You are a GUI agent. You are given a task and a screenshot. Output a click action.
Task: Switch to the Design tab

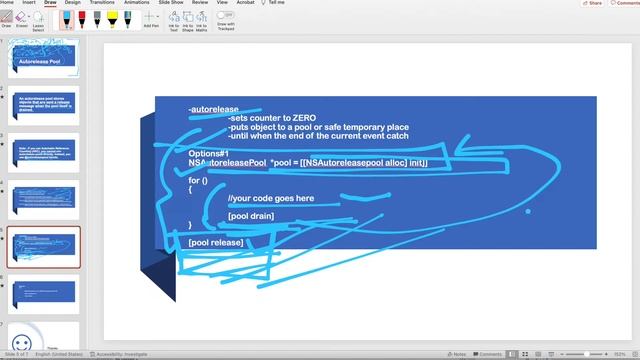[73, 2]
